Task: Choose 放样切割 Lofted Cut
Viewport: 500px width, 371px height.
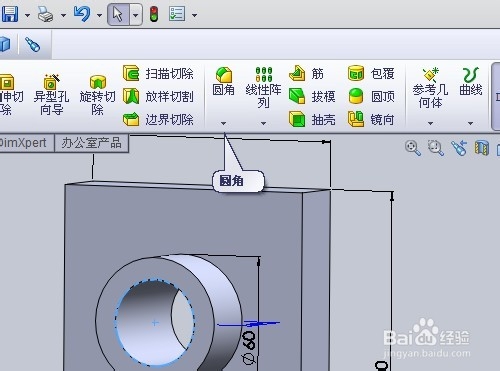Action: coord(158,97)
